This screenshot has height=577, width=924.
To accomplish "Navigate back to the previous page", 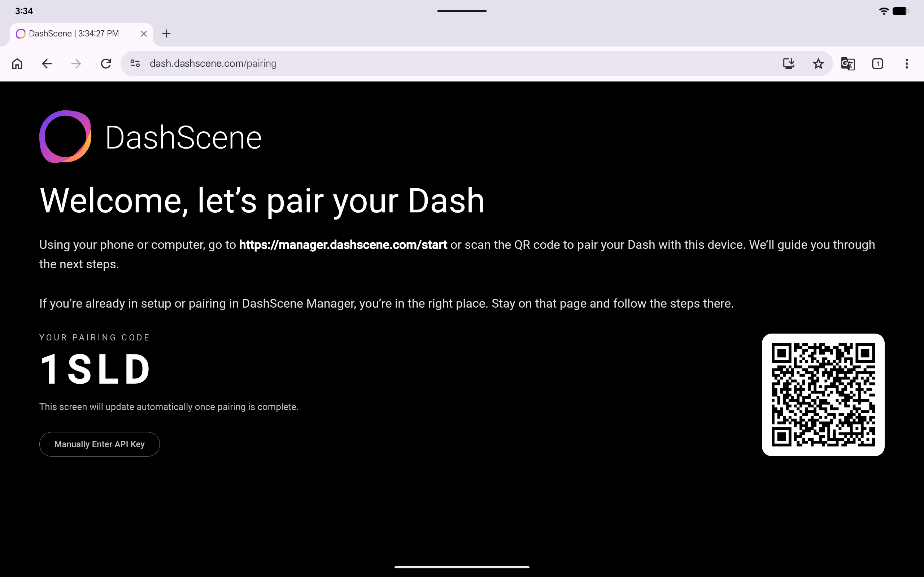I will [46, 63].
